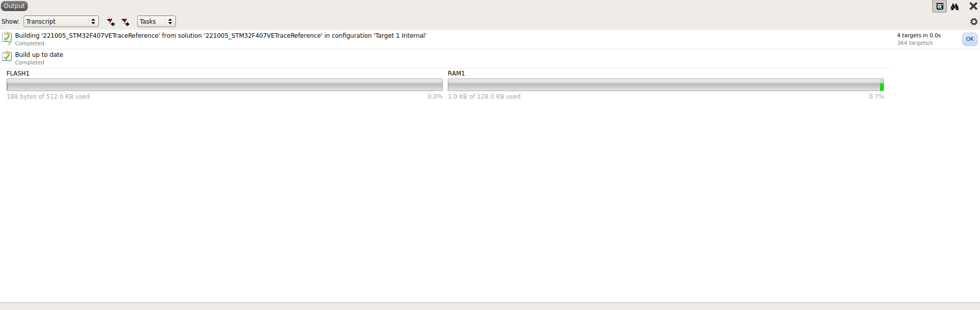Click the previous flagged item arrow icon
The height and width of the screenshot is (310, 980).
pos(111,22)
